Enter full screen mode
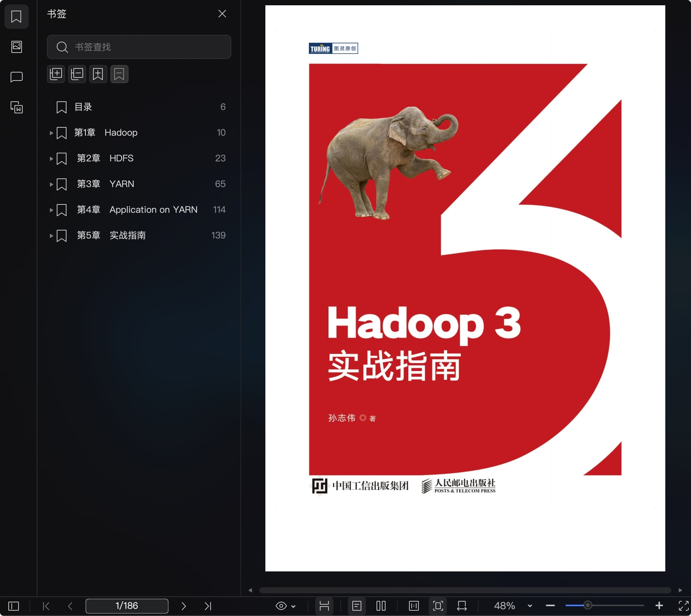The height and width of the screenshot is (616, 691). 683,606
